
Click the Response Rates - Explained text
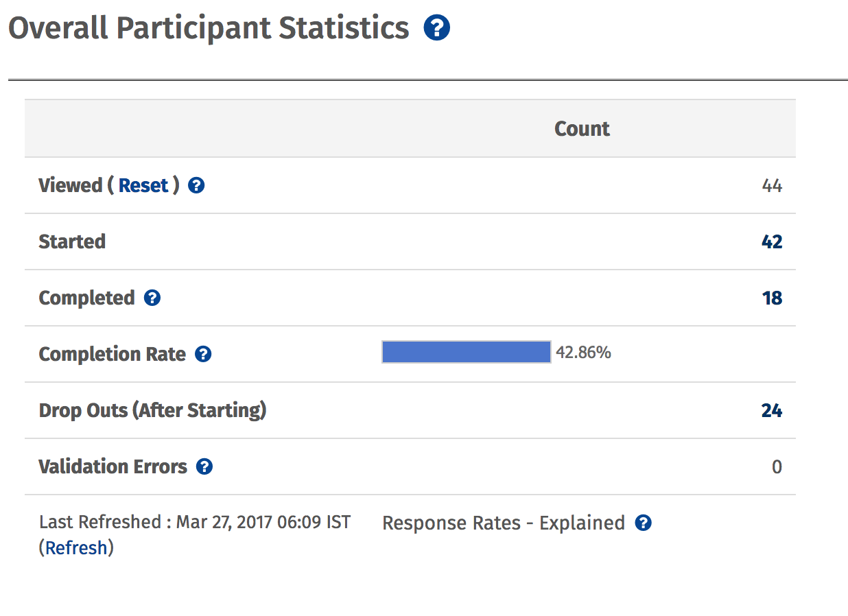click(x=504, y=523)
